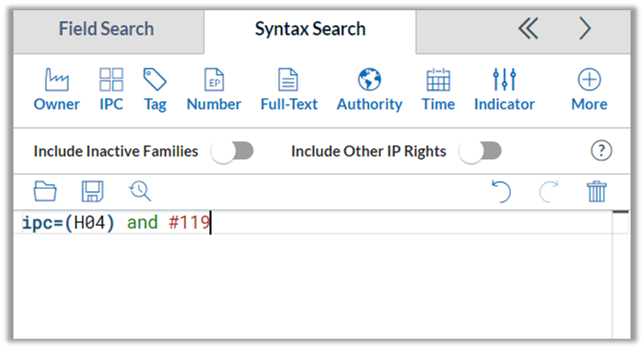
Task: Clear query with trash bin
Action: click(597, 191)
